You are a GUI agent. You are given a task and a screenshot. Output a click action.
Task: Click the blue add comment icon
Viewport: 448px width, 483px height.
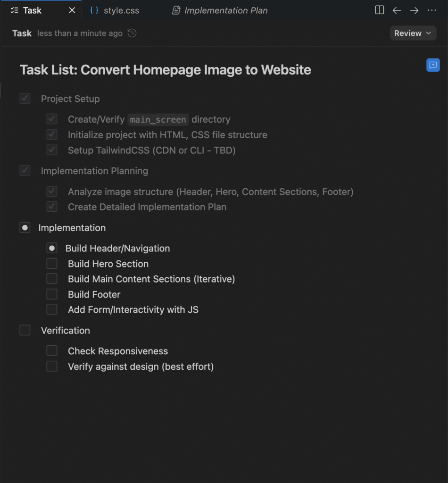pos(433,65)
